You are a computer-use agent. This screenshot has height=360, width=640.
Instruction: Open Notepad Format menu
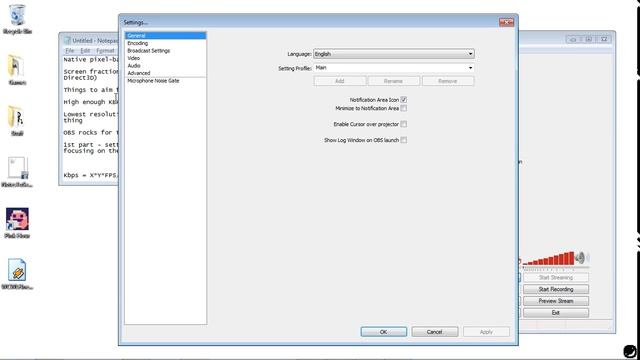tap(105, 51)
